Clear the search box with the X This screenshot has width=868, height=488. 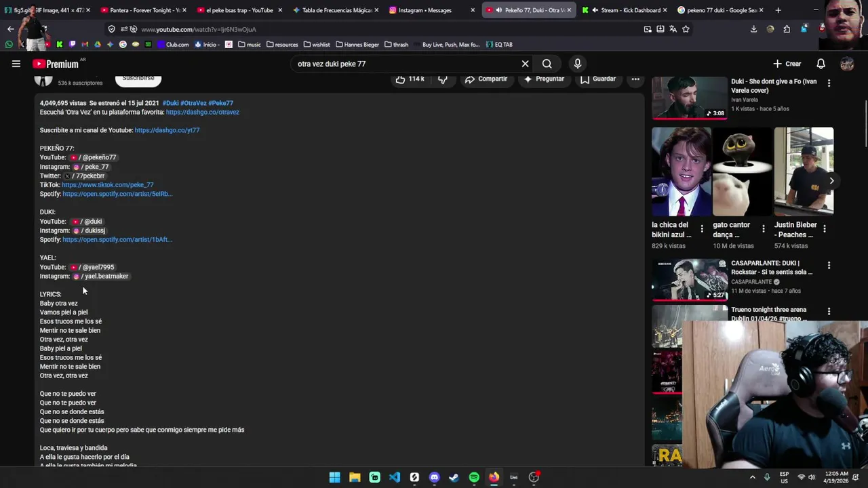point(525,64)
